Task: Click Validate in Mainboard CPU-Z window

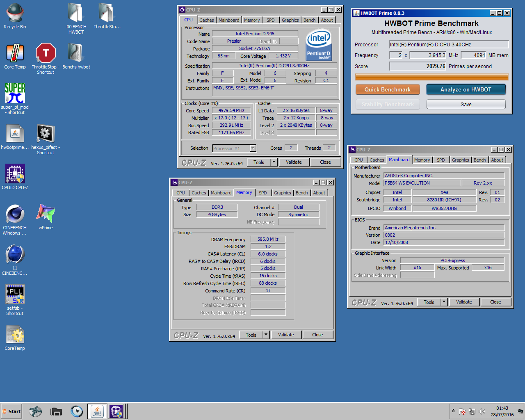Action: tap(464, 302)
